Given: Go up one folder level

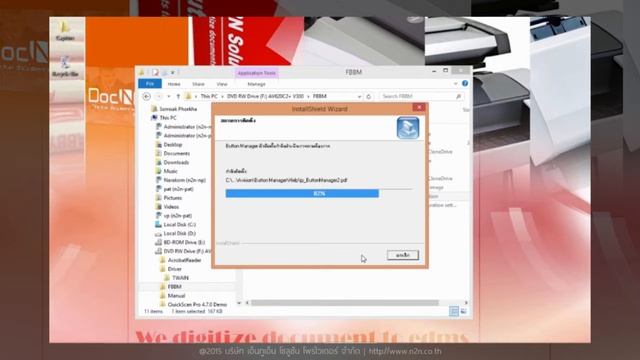Looking at the screenshot, I should pos(178,96).
